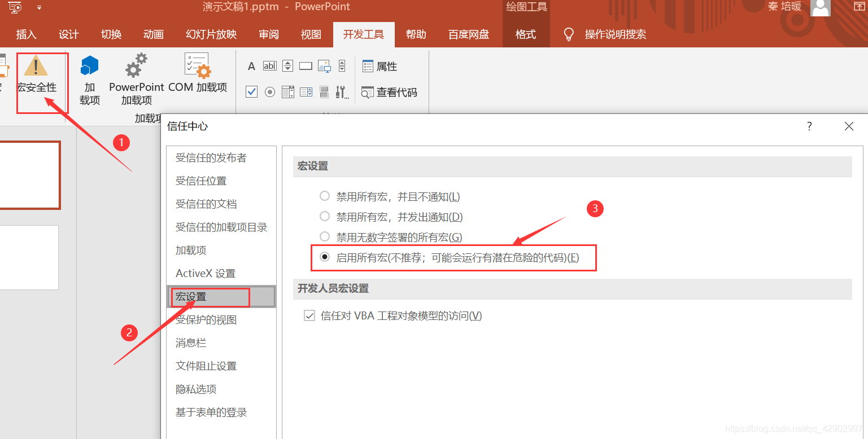Screen dimensions: 868x439
Task: Insert Scroll Bar ActiveX control
Action: 342,66
